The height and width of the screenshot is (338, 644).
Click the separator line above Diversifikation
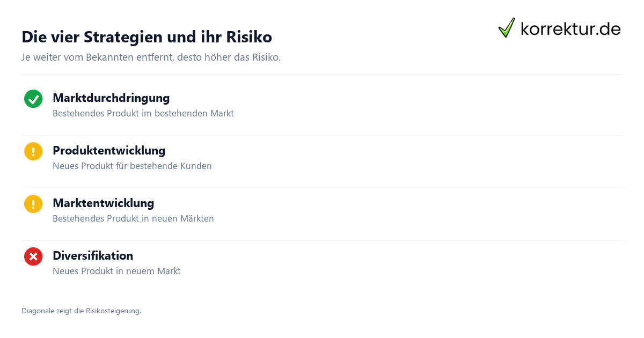[322, 240]
